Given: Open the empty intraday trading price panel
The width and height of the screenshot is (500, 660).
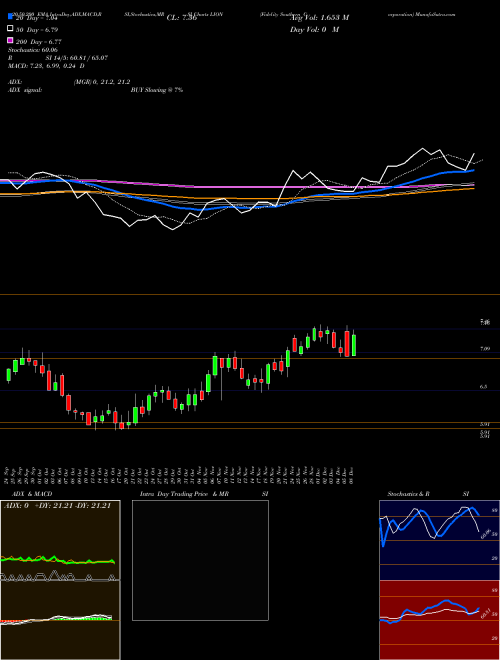Looking at the screenshot, I should pyautogui.click(x=200, y=560).
